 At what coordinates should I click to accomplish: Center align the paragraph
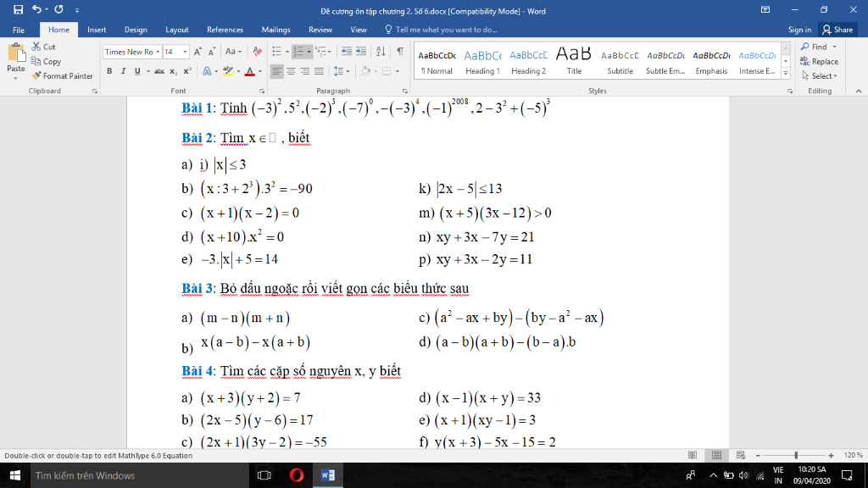pos(291,71)
